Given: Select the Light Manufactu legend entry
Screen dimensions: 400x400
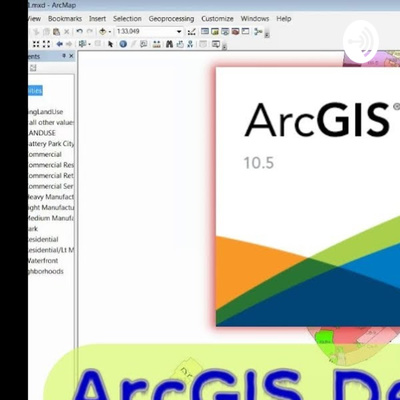Looking at the screenshot, I should 51,208.
